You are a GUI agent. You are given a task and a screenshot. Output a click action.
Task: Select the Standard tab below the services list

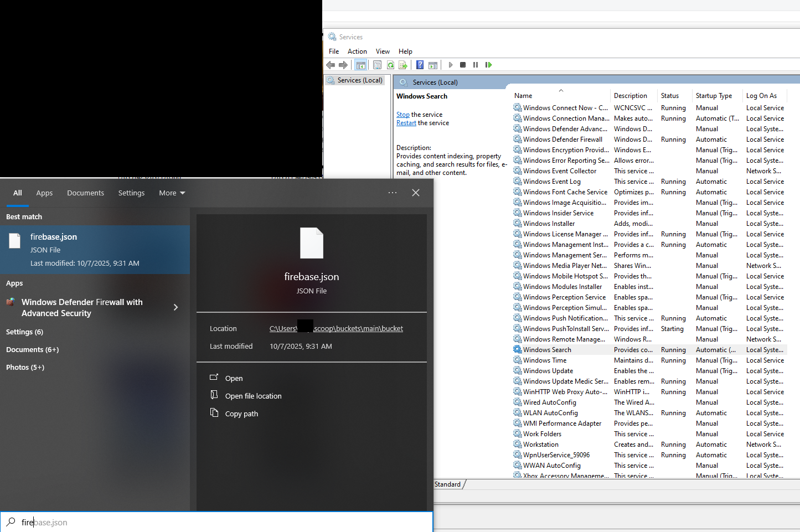coord(448,484)
